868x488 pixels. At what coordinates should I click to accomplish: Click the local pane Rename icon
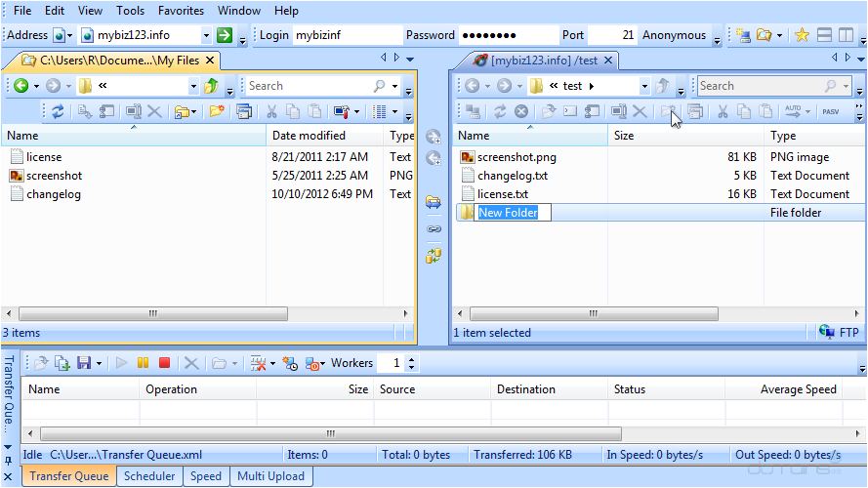(x=133, y=112)
